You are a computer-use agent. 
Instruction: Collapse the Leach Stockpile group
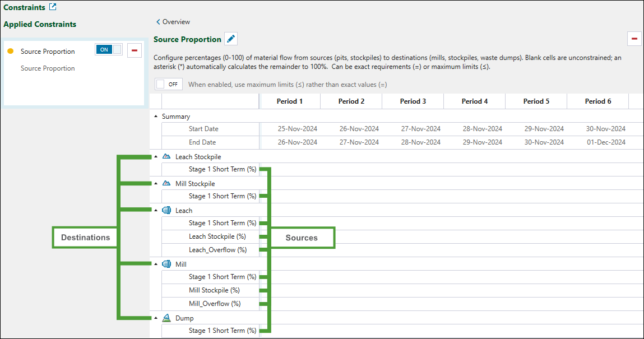pos(156,157)
